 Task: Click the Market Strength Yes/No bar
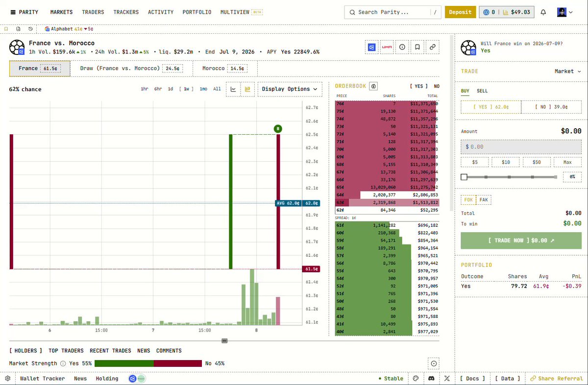(148, 363)
